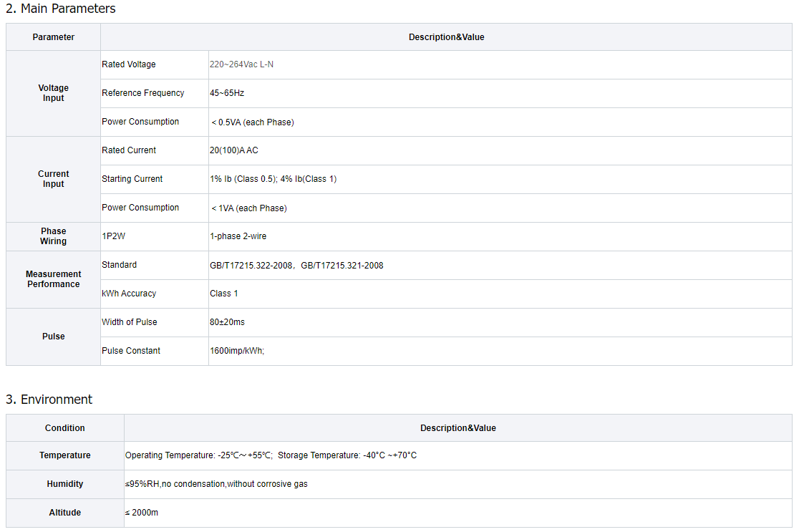Click the Humidity '≤95%RH' description

pos(216,484)
